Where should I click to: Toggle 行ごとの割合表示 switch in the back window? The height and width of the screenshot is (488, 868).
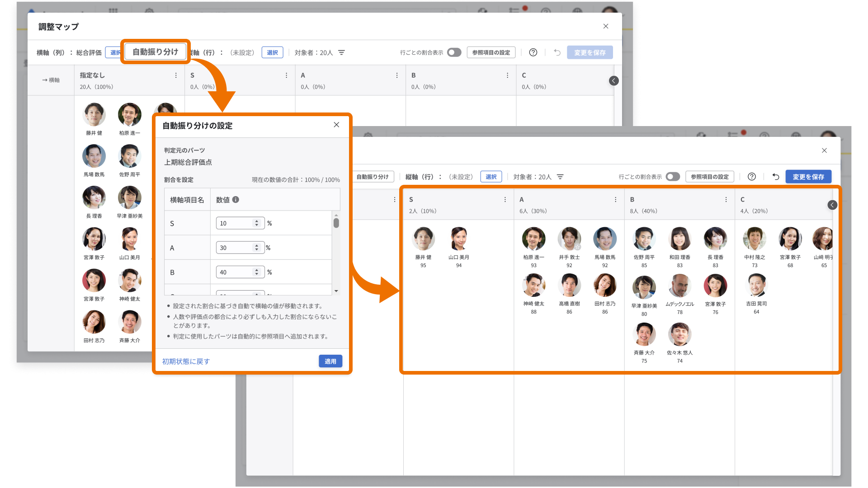672,177
